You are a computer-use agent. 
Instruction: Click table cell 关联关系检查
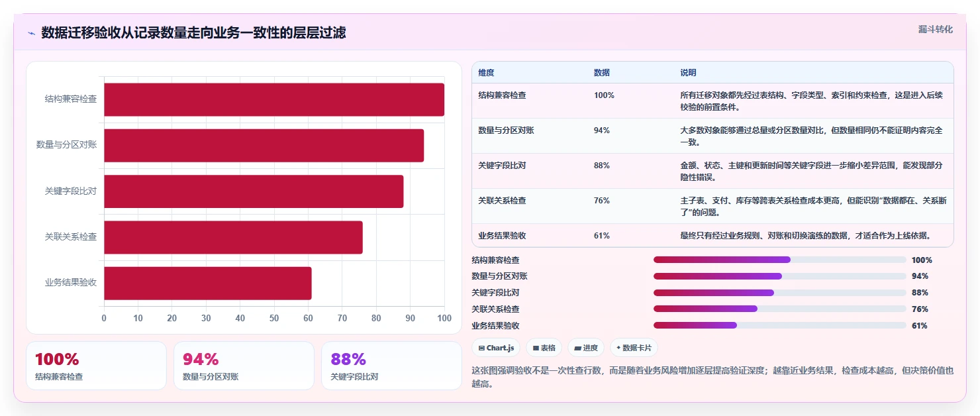502,201
